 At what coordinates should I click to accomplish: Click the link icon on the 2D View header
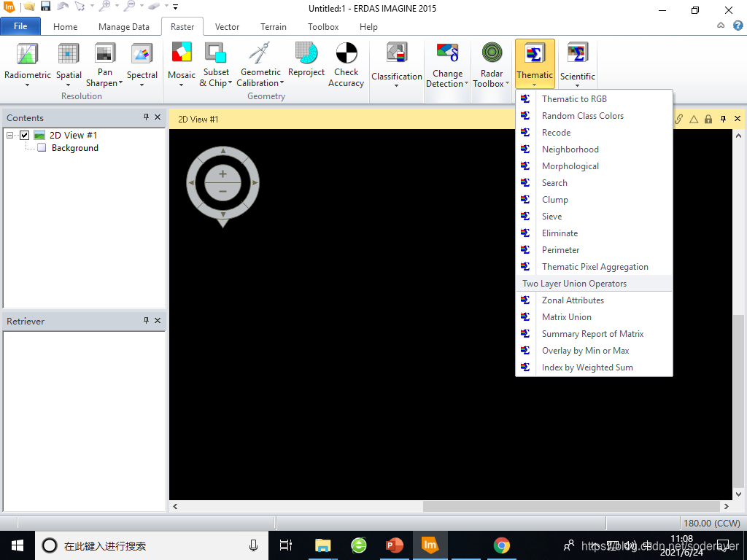click(679, 119)
